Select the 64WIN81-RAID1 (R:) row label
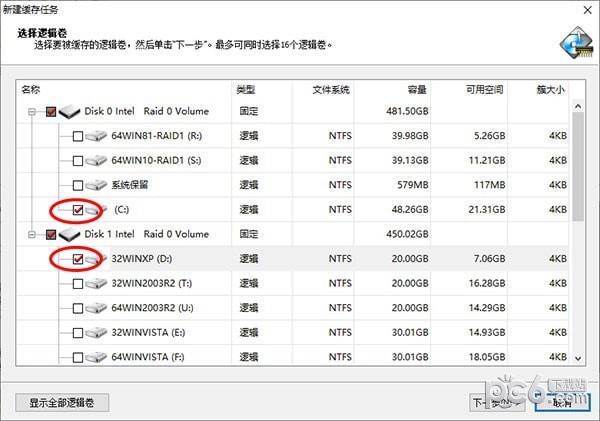Screen dimensions: 600x421 (x=157, y=136)
